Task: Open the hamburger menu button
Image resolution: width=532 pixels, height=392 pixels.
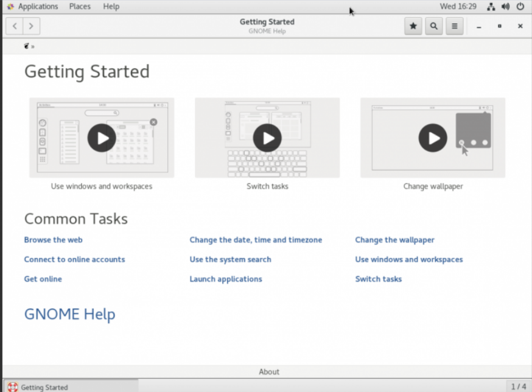Action: [x=454, y=26]
